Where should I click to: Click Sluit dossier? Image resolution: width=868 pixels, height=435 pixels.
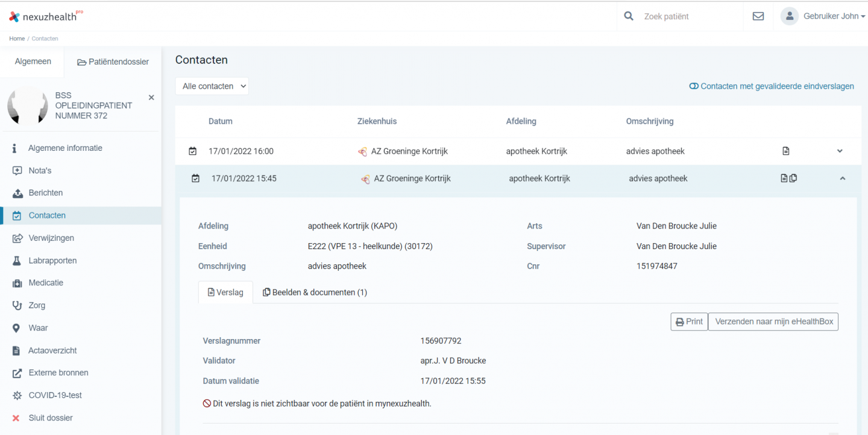[x=51, y=418]
